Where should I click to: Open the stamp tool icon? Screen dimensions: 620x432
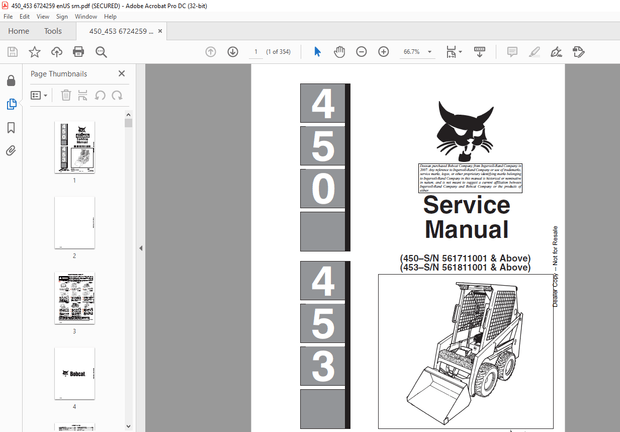click(x=578, y=52)
